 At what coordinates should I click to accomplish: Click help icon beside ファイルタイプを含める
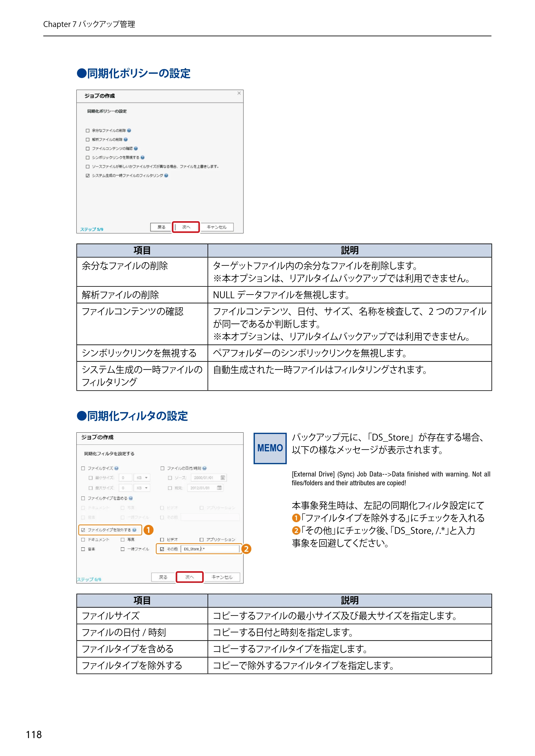pyautogui.click(x=131, y=498)
